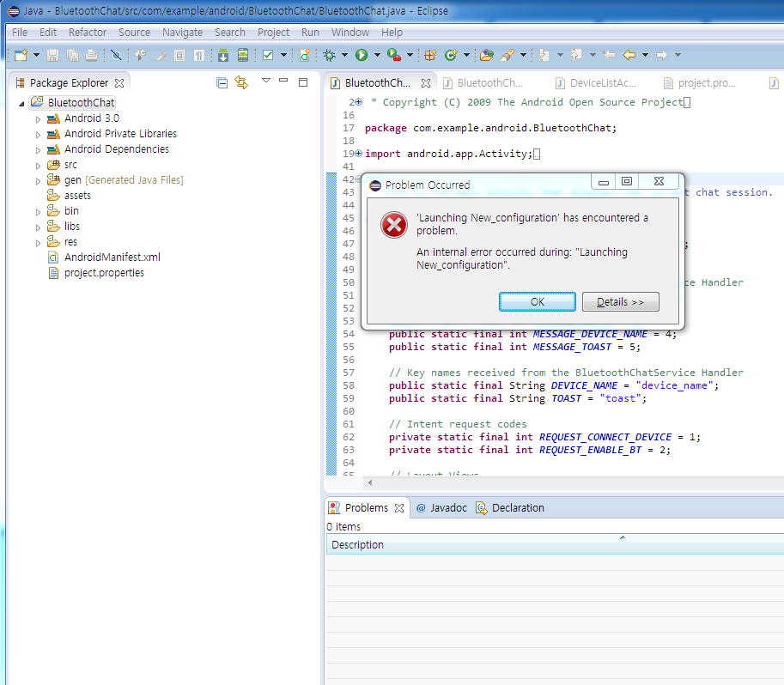This screenshot has height=685, width=784.
Task: Expand gen Generated Java Files node
Action: click(x=38, y=181)
